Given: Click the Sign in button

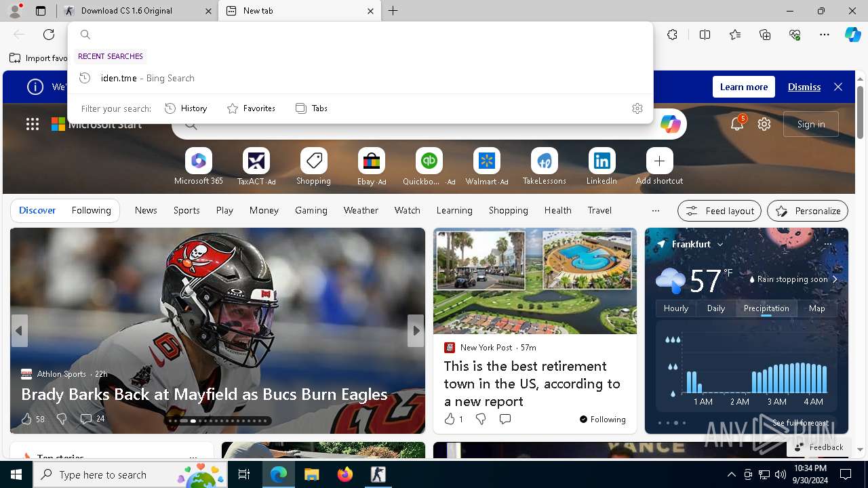Looking at the screenshot, I should coord(811,124).
